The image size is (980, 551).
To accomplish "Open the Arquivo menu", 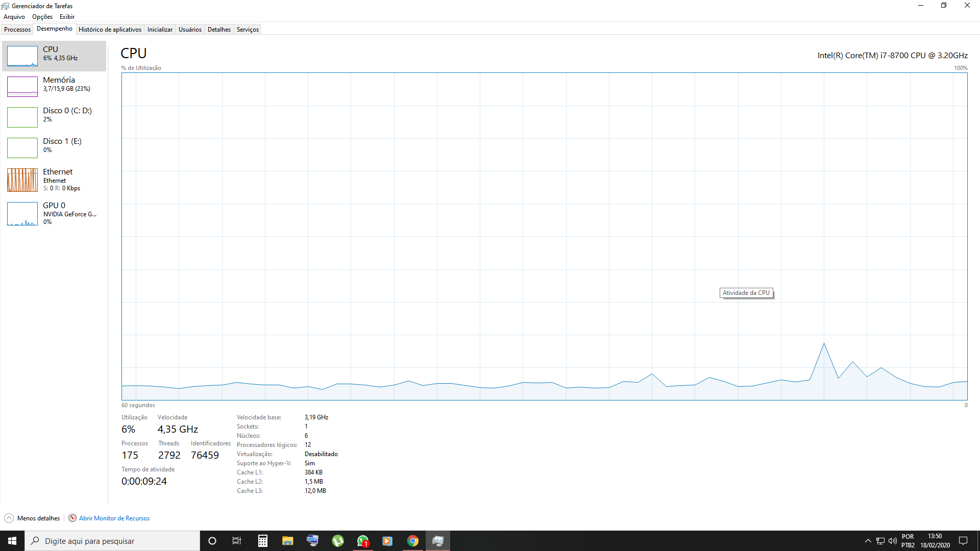I will tap(14, 17).
